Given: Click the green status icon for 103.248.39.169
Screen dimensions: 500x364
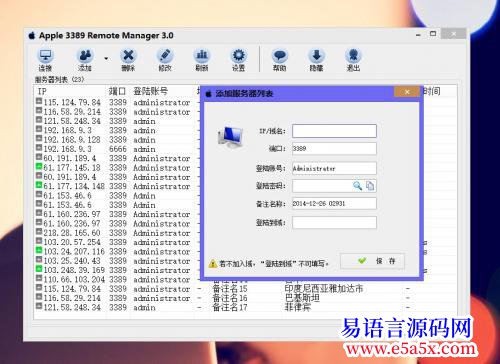Looking at the screenshot, I should tap(39, 269).
